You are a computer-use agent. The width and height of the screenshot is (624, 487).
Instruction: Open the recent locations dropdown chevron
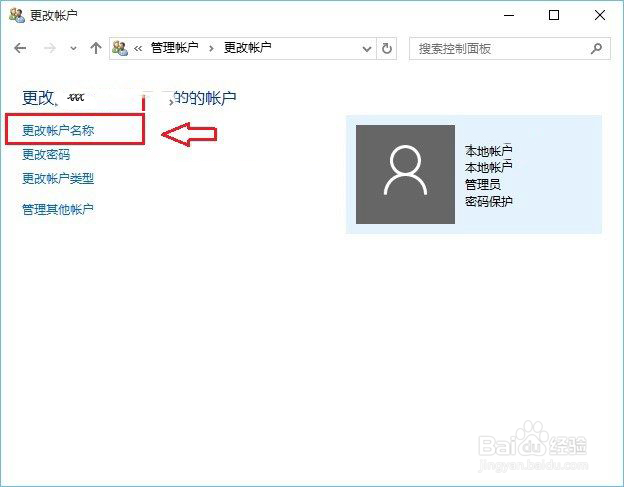(73, 49)
